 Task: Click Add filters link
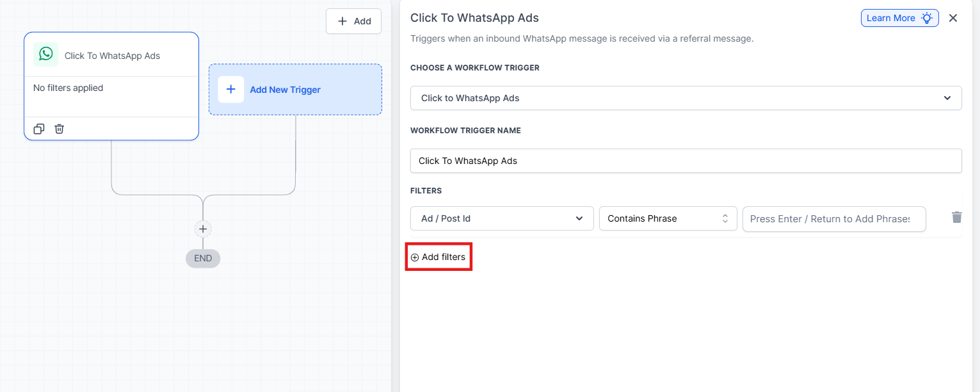coord(443,257)
